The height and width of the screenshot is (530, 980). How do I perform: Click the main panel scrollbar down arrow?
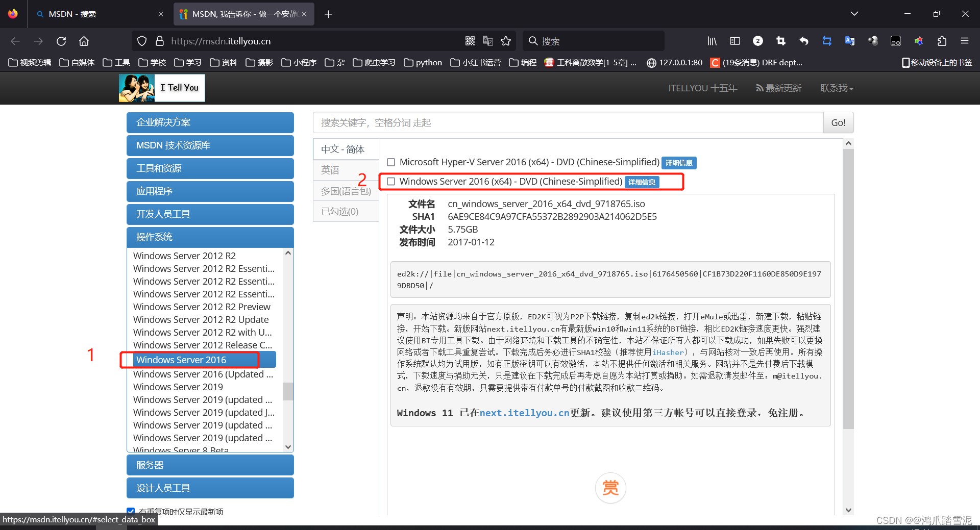(848, 510)
